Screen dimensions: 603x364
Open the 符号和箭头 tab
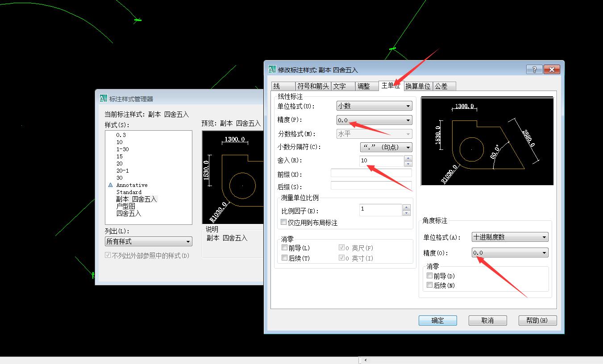pos(312,86)
